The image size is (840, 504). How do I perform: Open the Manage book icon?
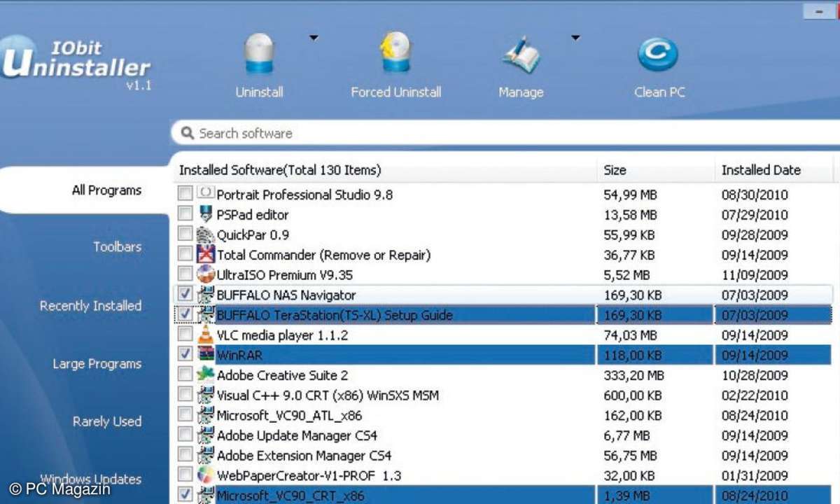520,55
